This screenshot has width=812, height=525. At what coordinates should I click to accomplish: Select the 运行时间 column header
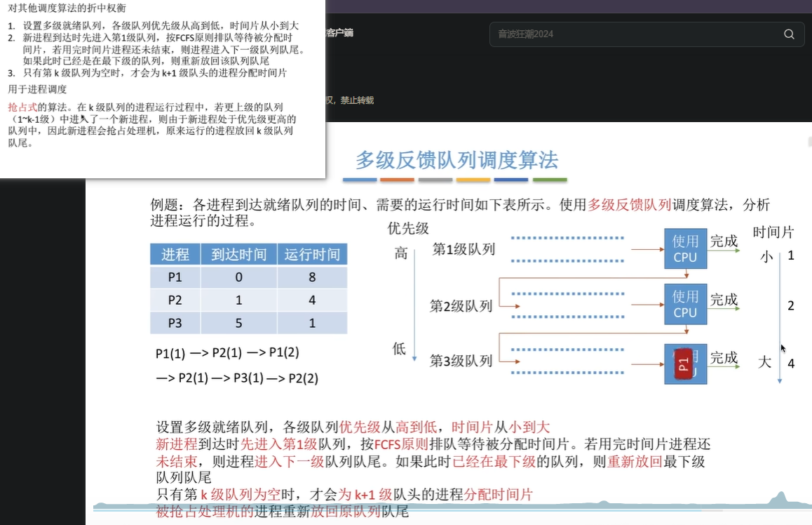[x=312, y=254]
